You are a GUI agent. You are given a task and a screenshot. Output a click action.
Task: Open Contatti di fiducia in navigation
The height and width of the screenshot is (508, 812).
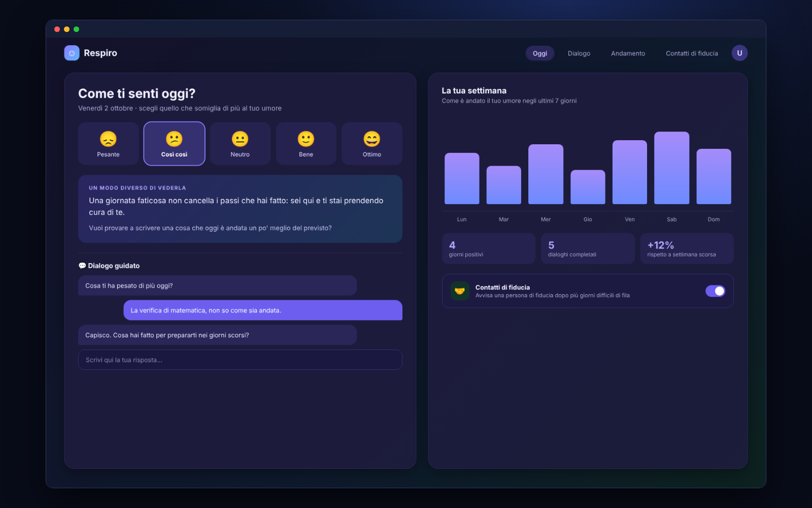tap(692, 53)
